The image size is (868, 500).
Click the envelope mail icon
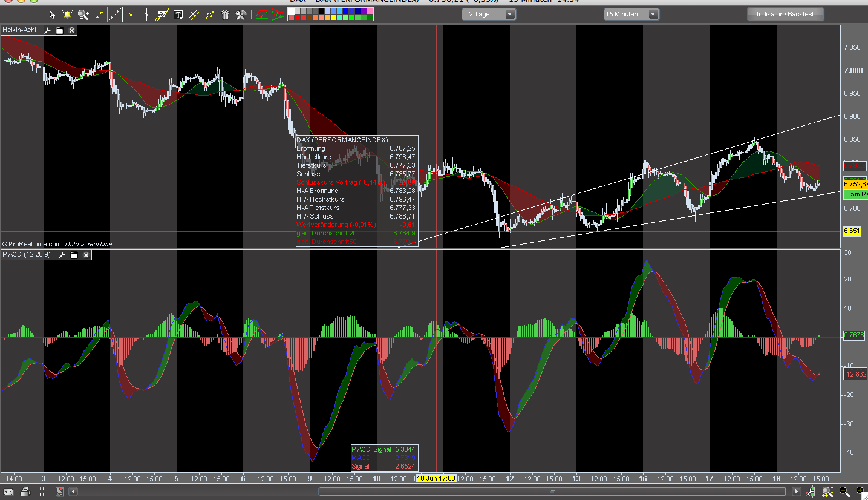click(x=8, y=492)
